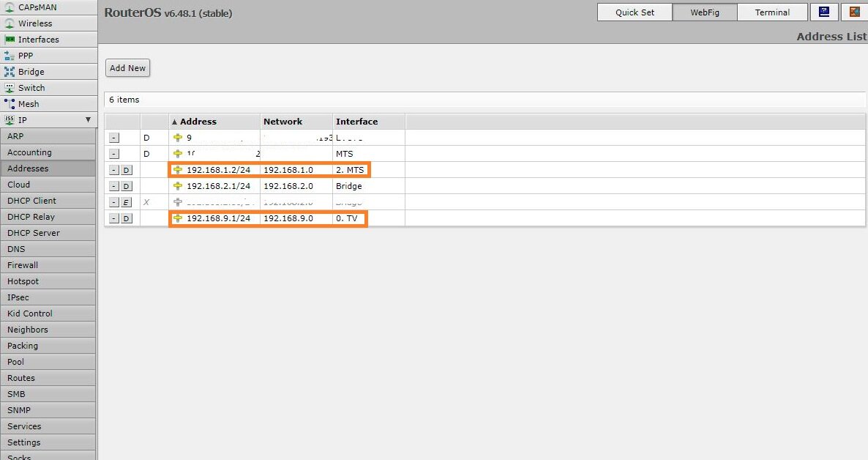The height and width of the screenshot is (460, 868).
Task: Remove the 192.168.1.2/24 address entry
Action: (x=114, y=170)
